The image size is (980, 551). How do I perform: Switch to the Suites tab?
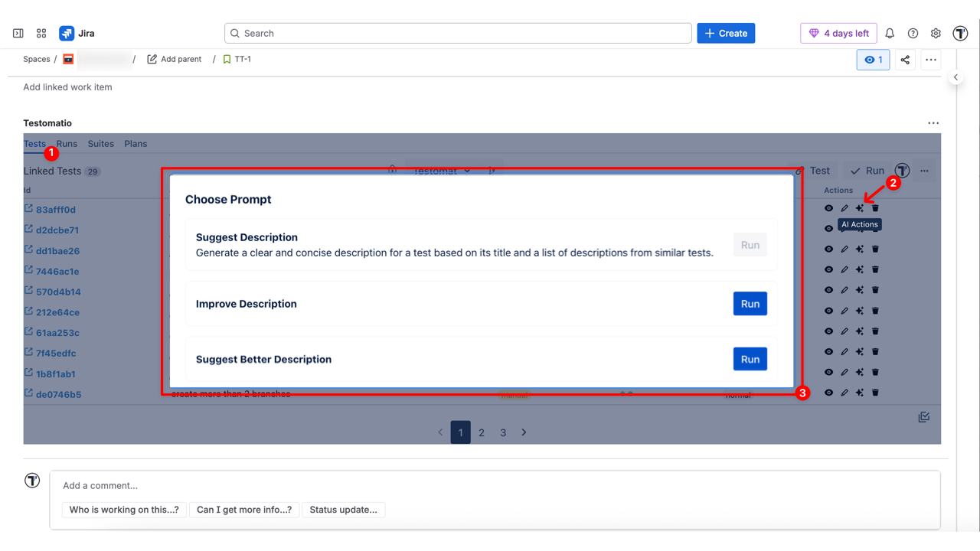click(x=100, y=144)
